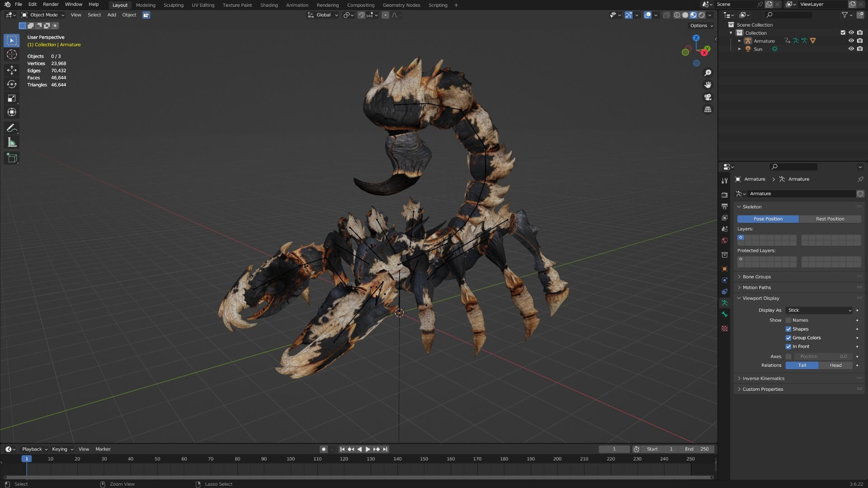Select the Measure tool
The height and width of the screenshot is (488, 868).
[x=12, y=142]
